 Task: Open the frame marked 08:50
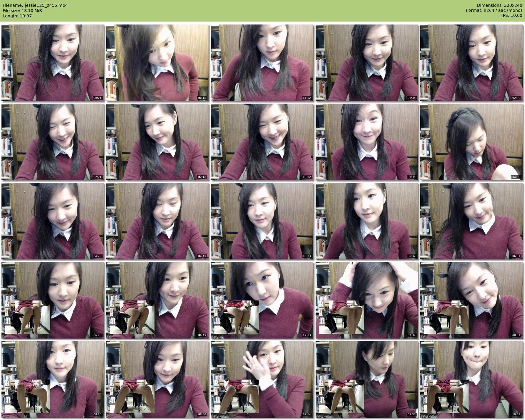click(157, 379)
